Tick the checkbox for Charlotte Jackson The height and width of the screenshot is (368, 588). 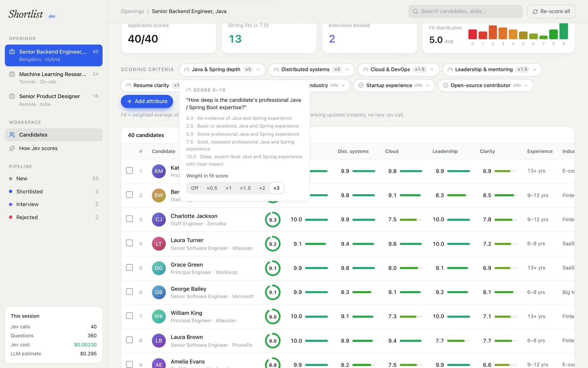click(129, 219)
